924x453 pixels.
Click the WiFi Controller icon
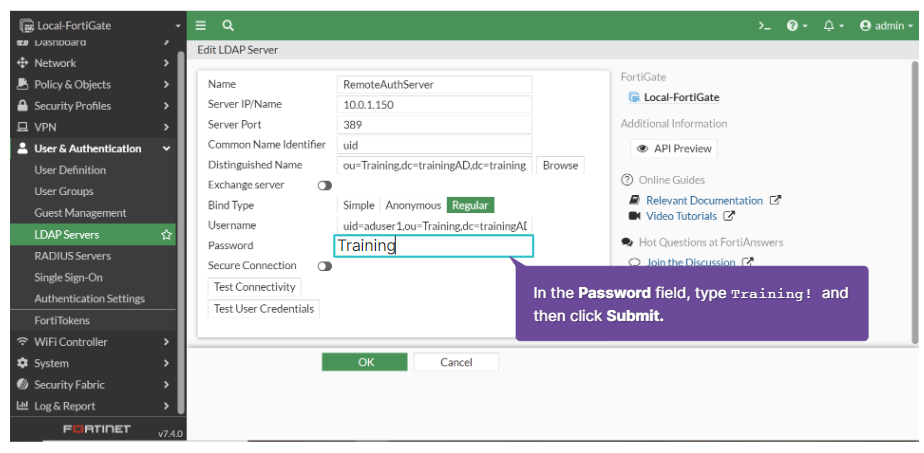pyautogui.click(x=22, y=342)
